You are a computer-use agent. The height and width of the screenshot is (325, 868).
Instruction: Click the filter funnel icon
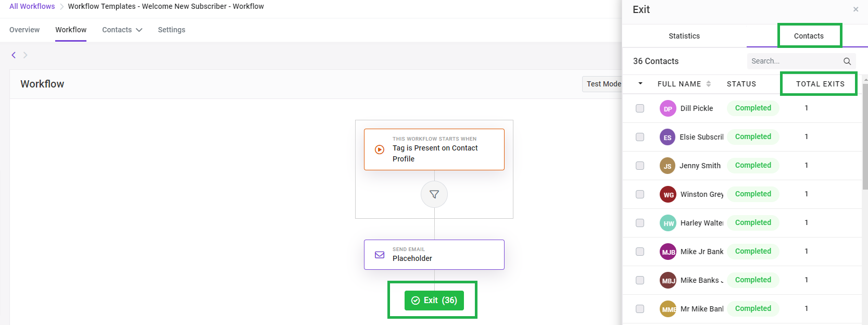434,194
